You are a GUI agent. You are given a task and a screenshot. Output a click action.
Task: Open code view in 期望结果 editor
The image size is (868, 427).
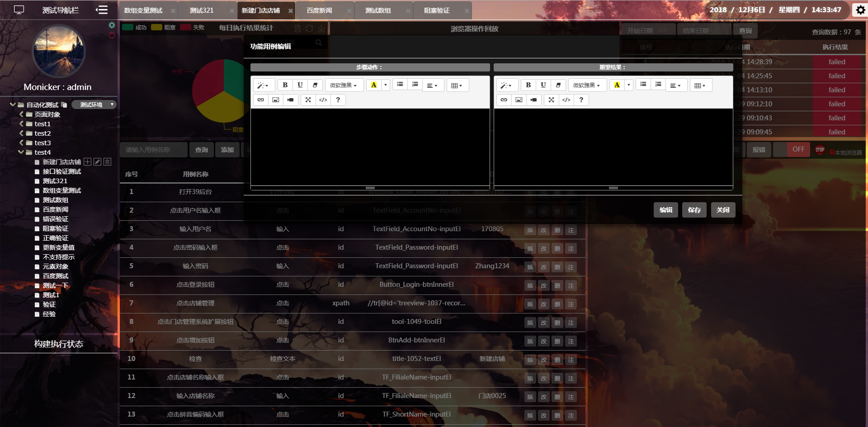566,100
